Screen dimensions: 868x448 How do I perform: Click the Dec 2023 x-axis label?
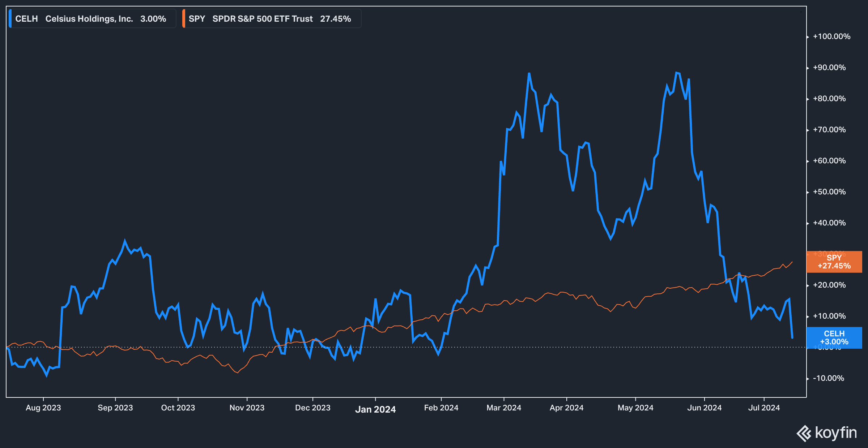click(313, 408)
